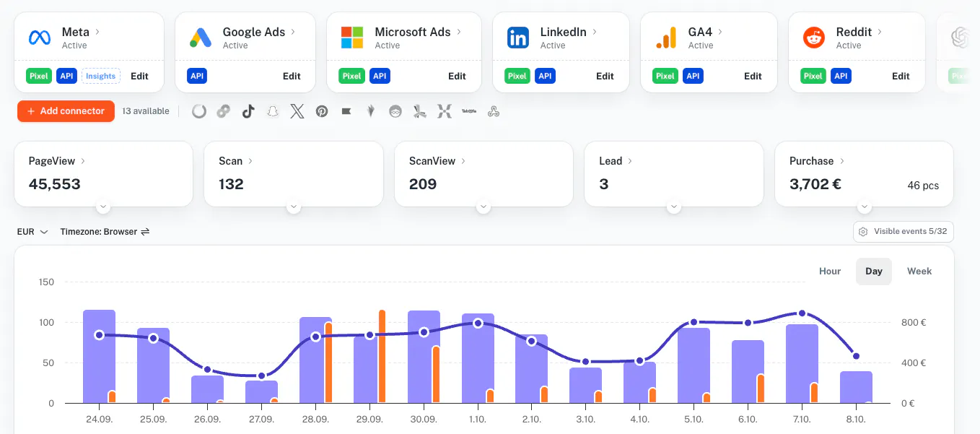Click the 13 available text

point(146,111)
